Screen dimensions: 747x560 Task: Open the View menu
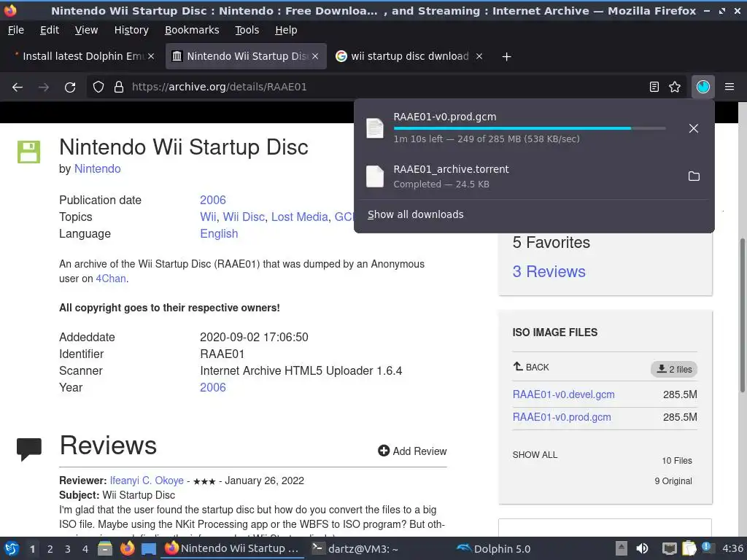click(86, 30)
